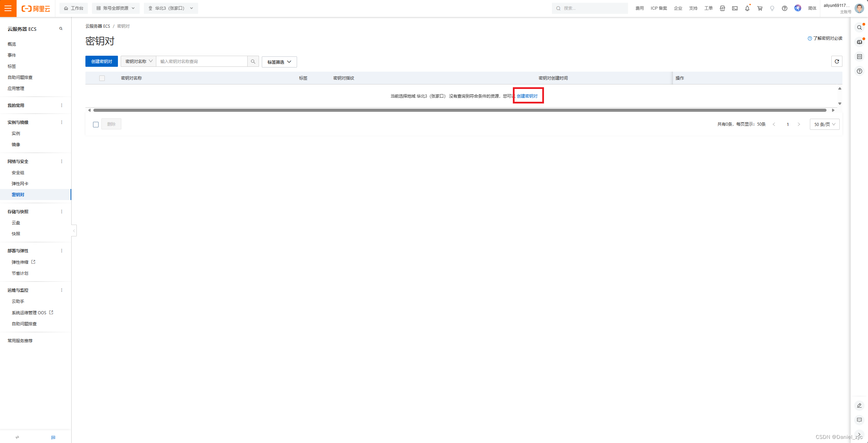
Task: Tick the table header select-all checkbox
Action: tap(102, 78)
